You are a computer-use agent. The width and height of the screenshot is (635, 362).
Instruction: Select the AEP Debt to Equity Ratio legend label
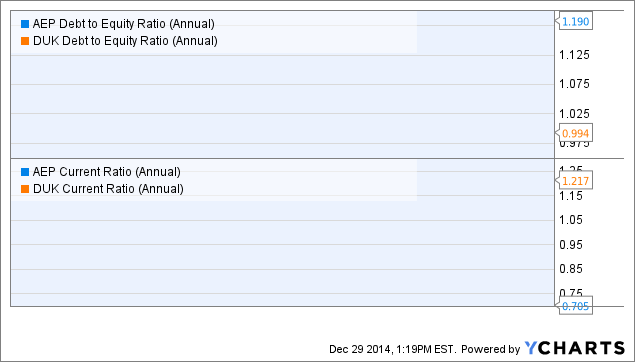(x=124, y=24)
